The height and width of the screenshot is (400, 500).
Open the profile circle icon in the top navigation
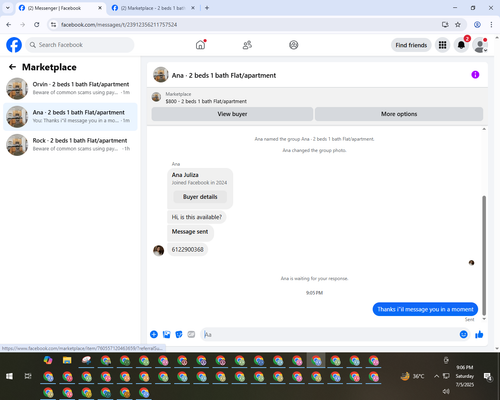click(x=294, y=45)
